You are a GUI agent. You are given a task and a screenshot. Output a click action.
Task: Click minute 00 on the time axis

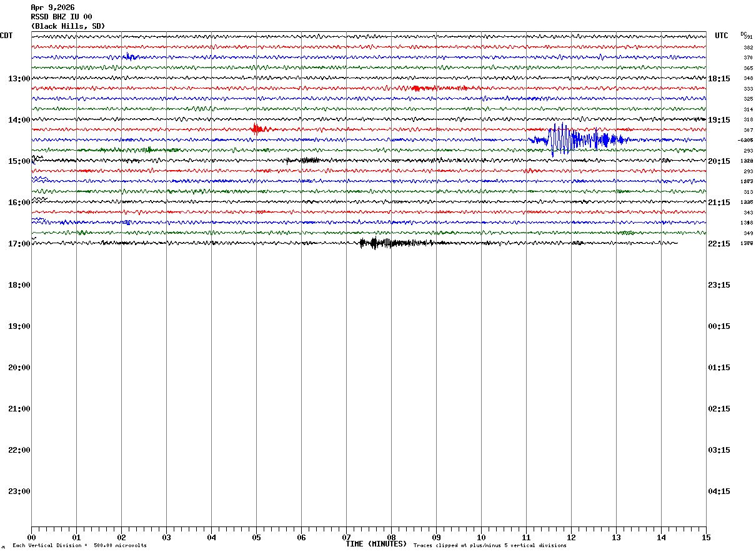pos(31,537)
